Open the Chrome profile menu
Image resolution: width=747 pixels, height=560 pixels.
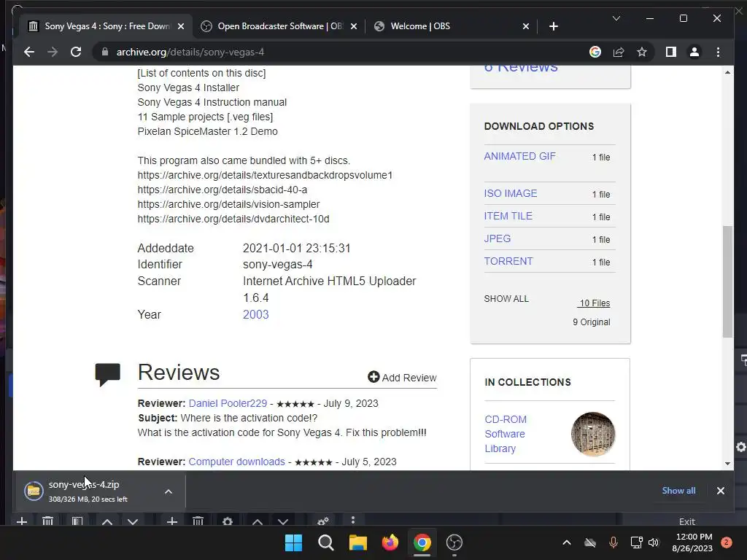[694, 52]
